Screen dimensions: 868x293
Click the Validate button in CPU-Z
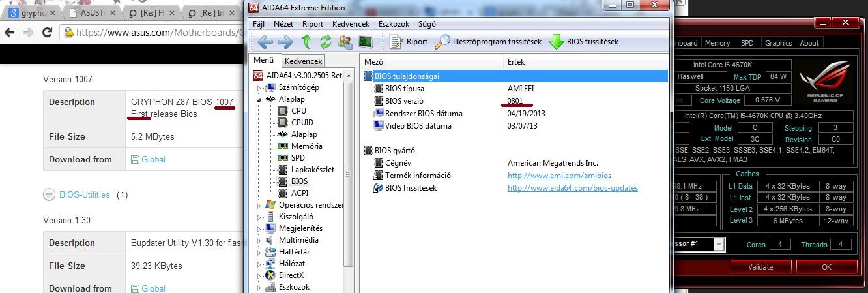click(x=760, y=267)
